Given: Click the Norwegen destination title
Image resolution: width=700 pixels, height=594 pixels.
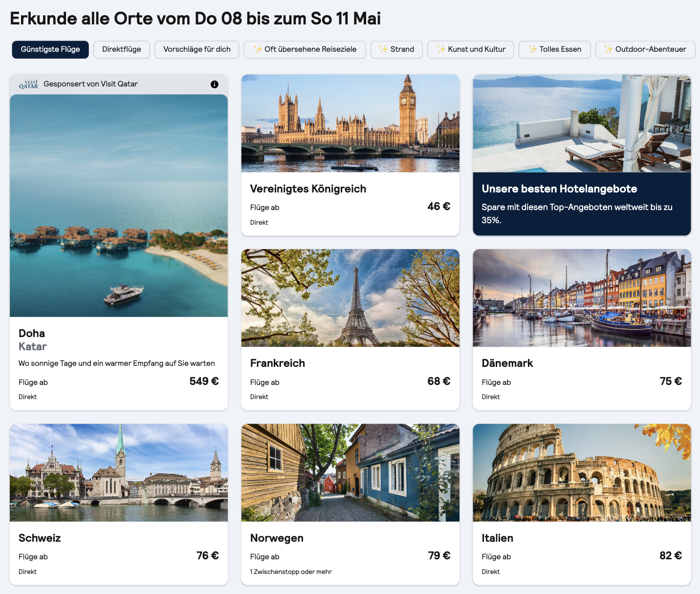Looking at the screenshot, I should point(277,538).
